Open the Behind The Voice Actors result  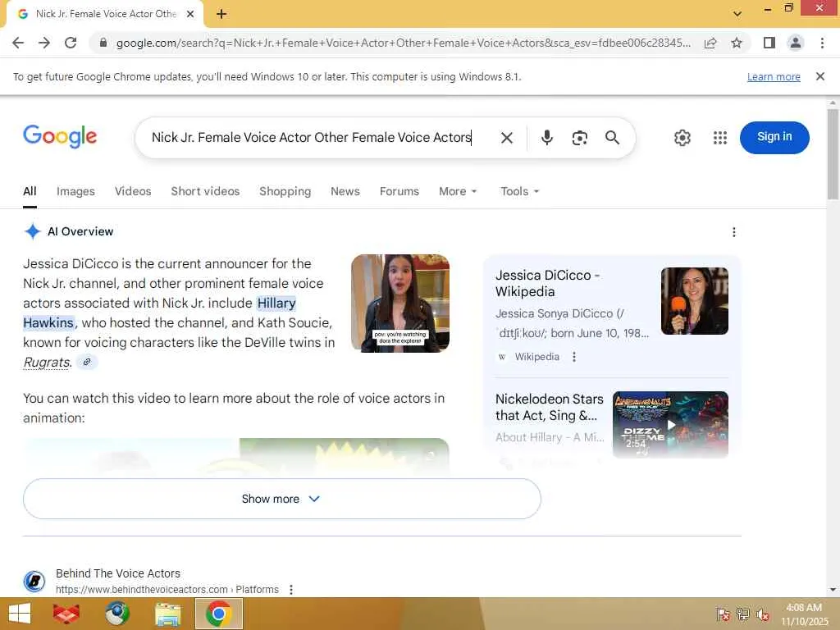[x=118, y=573]
